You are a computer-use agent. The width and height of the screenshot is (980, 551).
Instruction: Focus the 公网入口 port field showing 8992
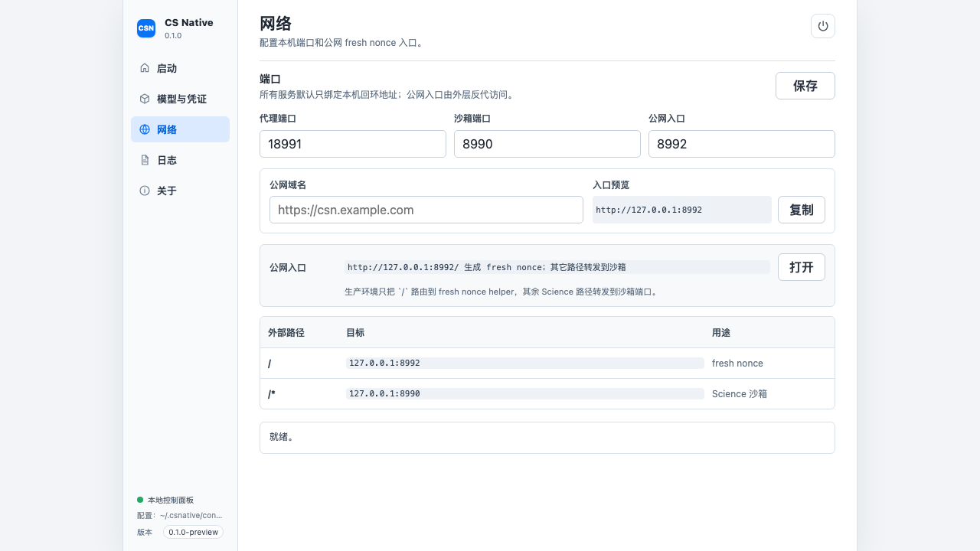[x=742, y=144]
